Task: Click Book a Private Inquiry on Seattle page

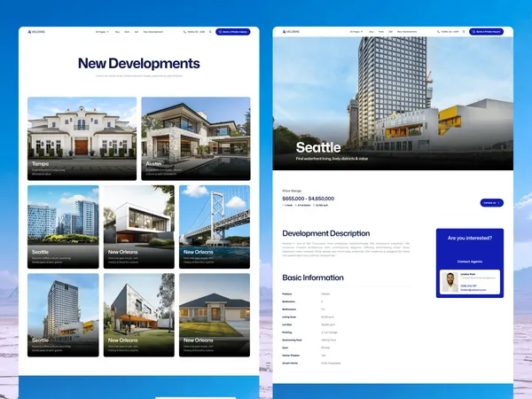Action: [x=486, y=32]
